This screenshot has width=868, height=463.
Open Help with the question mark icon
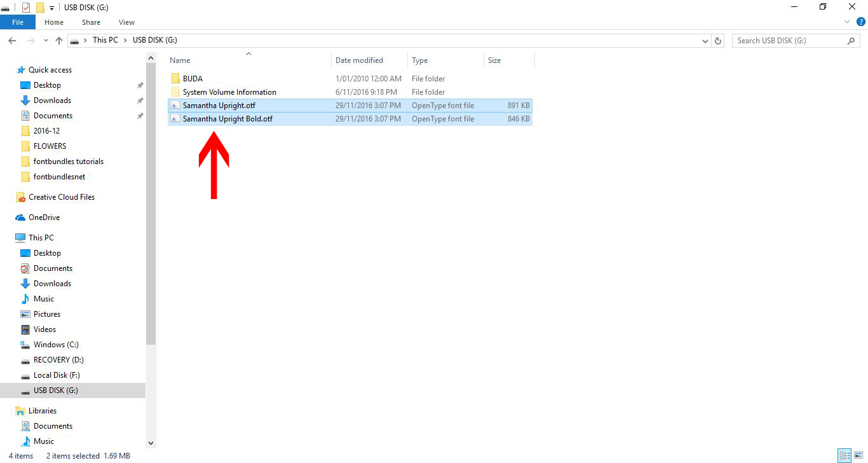click(x=861, y=22)
